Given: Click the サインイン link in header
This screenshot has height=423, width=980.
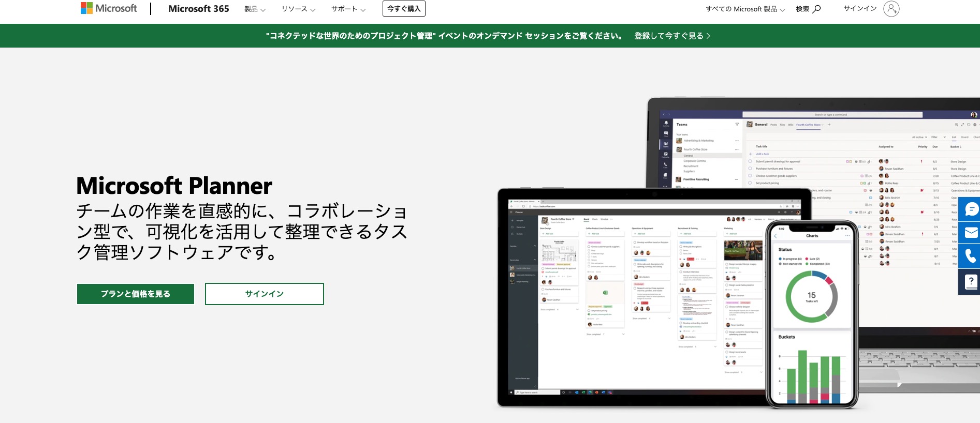Looking at the screenshot, I should [x=860, y=8].
